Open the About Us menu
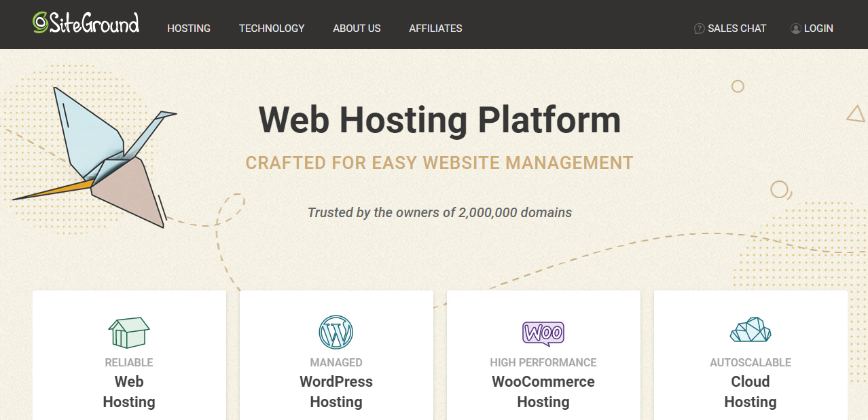 point(357,28)
